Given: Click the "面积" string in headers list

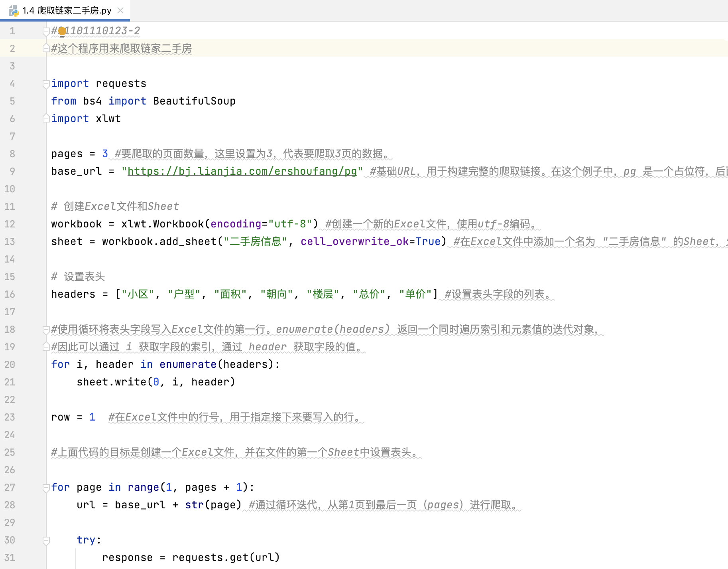Looking at the screenshot, I should 230,294.
